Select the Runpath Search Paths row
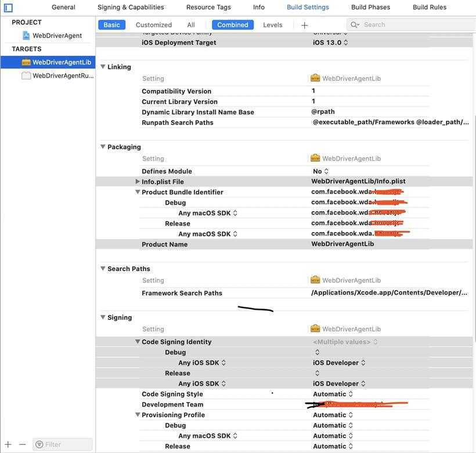This screenshot has width=476, height=453. [x=284, y=122]
